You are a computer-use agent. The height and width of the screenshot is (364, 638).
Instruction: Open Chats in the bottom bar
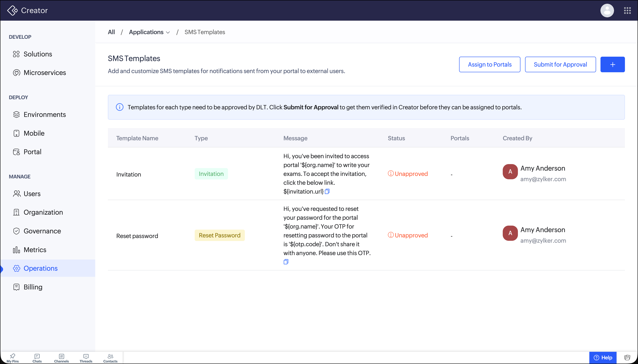click(37, 358)
